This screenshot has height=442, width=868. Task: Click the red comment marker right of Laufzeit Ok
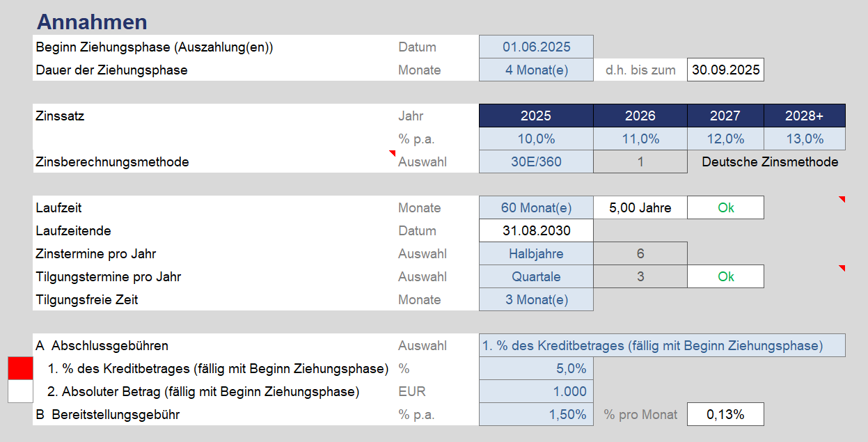coord(842,200)
